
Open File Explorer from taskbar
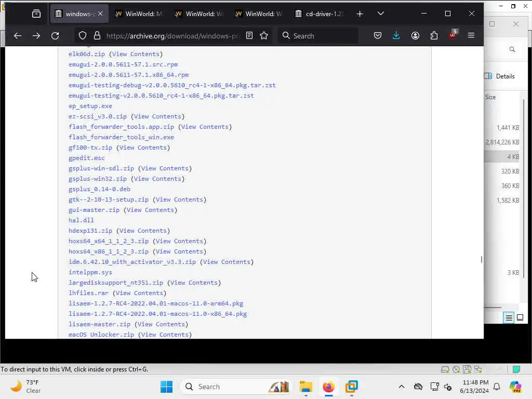click(305, 387)
